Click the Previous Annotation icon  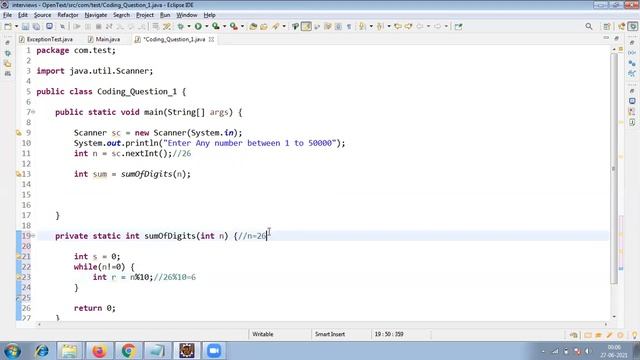click(x=380, y=27)
